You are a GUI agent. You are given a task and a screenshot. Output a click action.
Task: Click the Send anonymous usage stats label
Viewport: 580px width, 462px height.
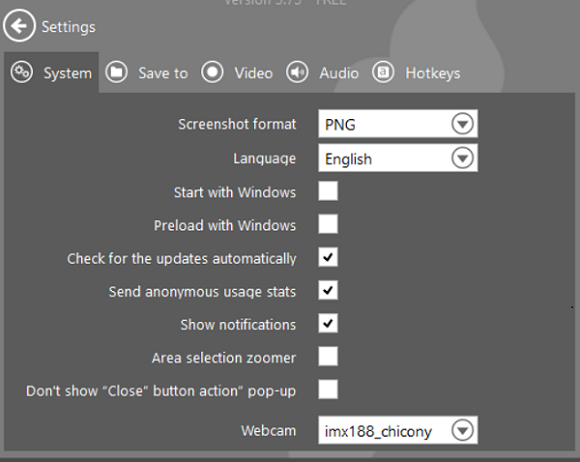pos(202,292)
